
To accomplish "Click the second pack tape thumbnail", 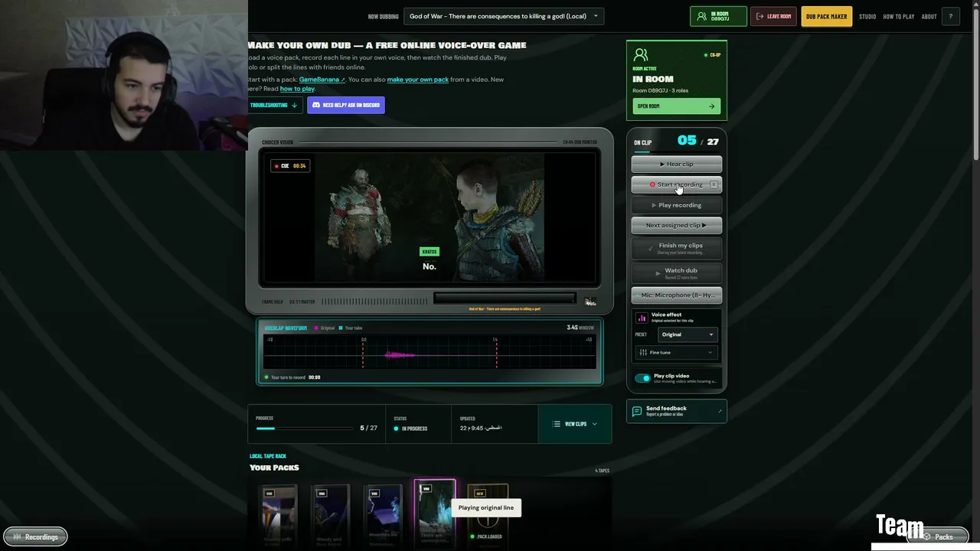I will [x=330, y=516].
